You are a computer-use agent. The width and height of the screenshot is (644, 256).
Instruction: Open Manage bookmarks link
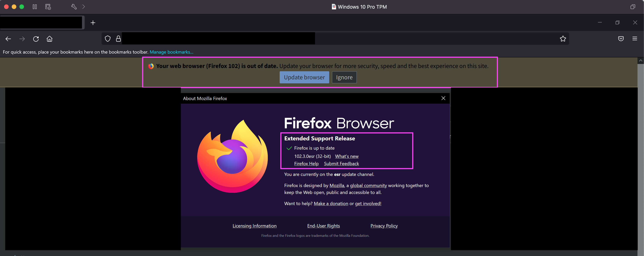[171, 52]
